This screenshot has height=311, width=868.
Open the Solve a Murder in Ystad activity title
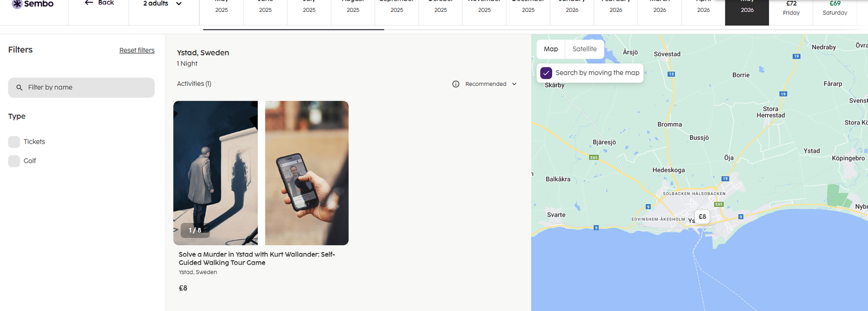point(257,258)
